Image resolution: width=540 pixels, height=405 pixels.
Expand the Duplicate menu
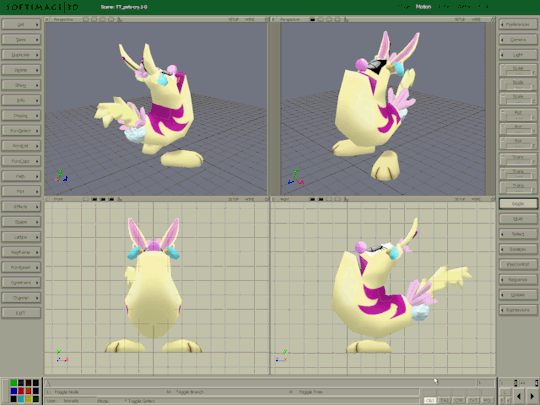click(21, 55)
